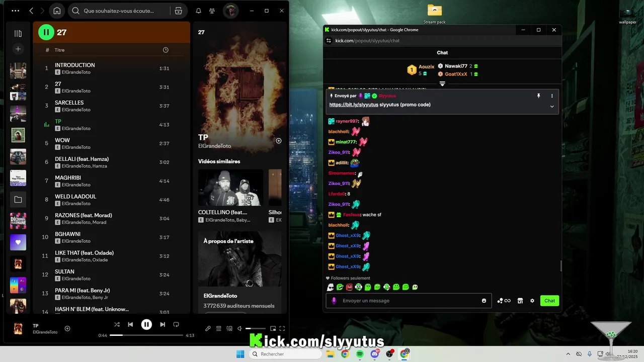Open artist link Beny Jr under PARA MI
Viewport: 644px width, 362px height.
point(101,298)
